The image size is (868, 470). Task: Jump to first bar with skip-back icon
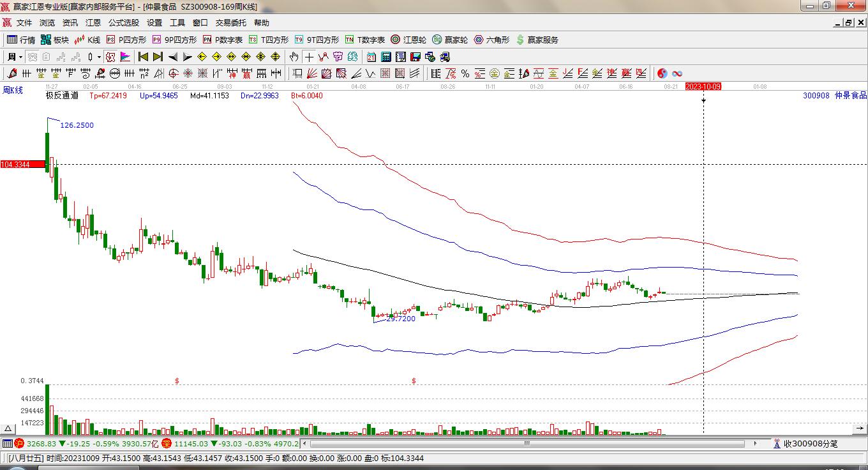point(143,57)
